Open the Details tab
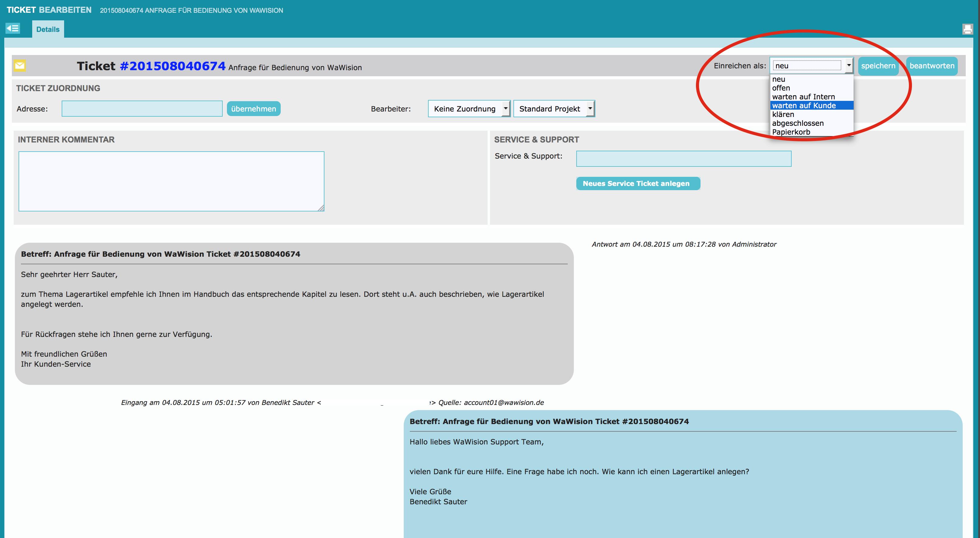Image resolution: width=980 pixels, height=538 pixels. (48, 29)
